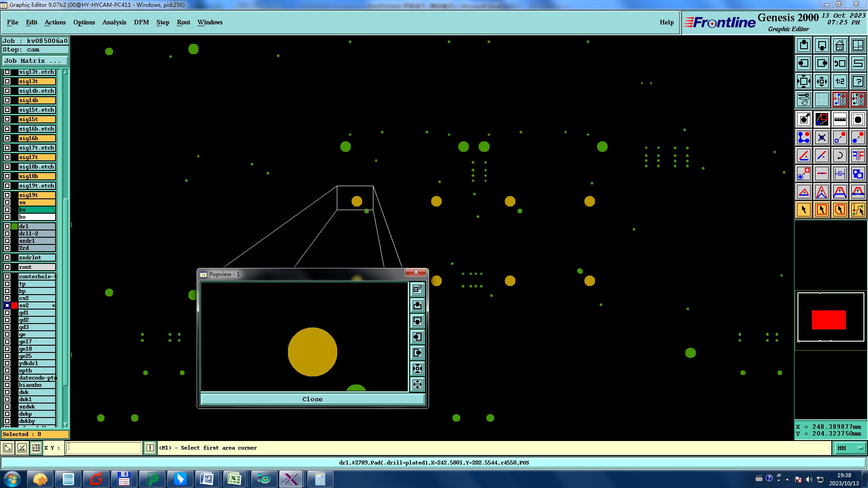
Task: Select the sig19t layer name
Action: click(37, 195)
